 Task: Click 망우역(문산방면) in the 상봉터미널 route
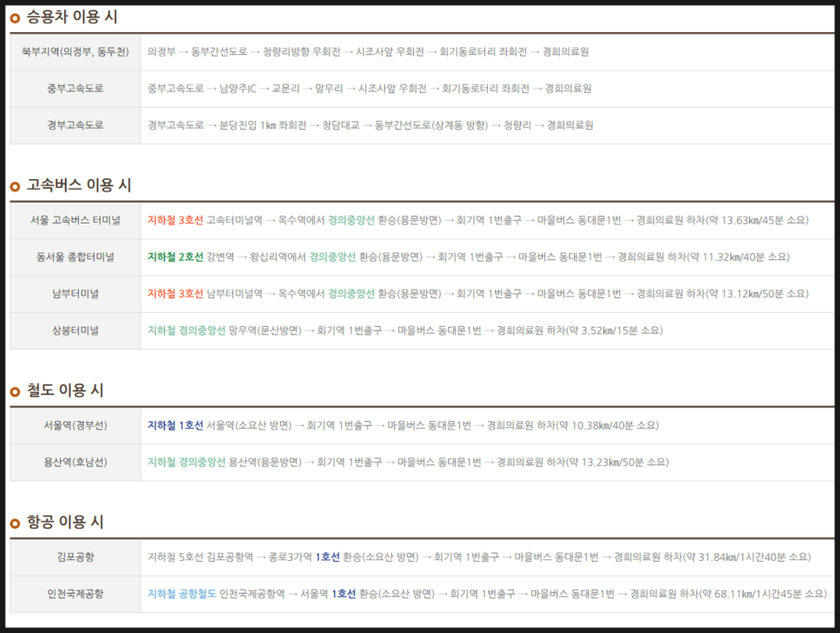coord(265,330)
